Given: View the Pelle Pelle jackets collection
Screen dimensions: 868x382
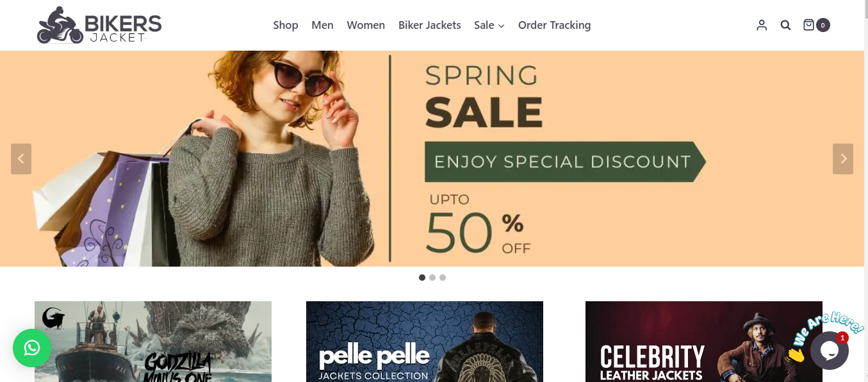Looking at the screenshot, I should click(425, 342).
